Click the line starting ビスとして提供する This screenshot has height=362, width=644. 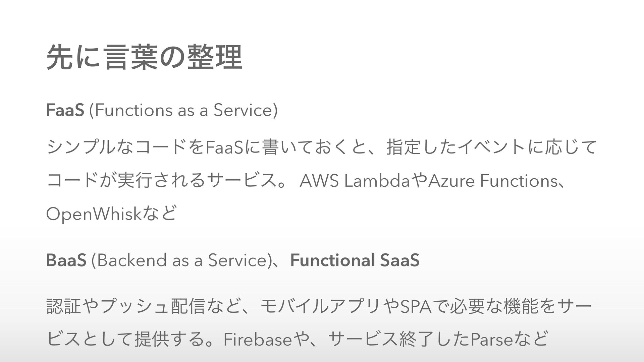click(x=298, y=341)
